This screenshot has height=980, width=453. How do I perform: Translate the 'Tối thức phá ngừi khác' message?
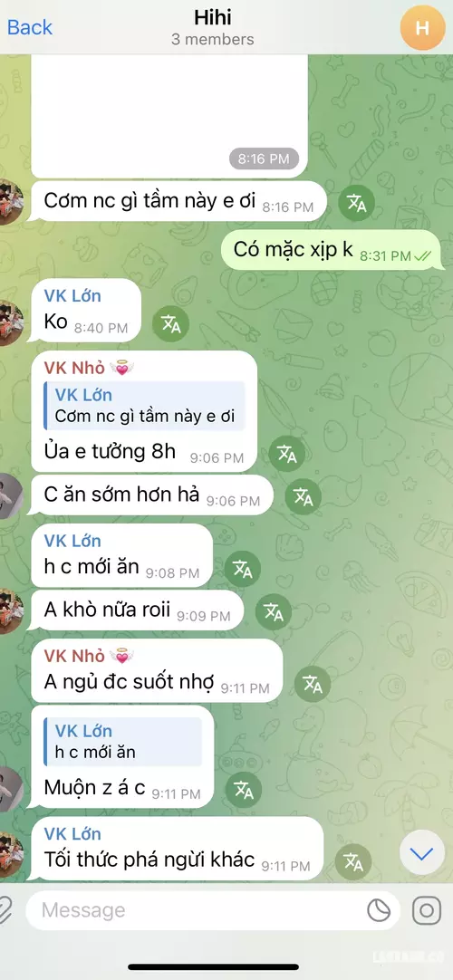[353, 862]
